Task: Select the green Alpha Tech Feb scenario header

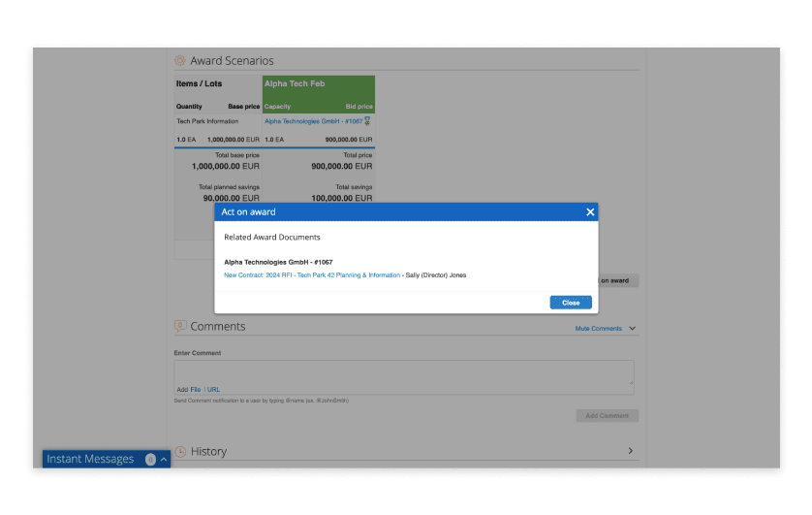Action: pyautogui.click(x=319, y=94)
